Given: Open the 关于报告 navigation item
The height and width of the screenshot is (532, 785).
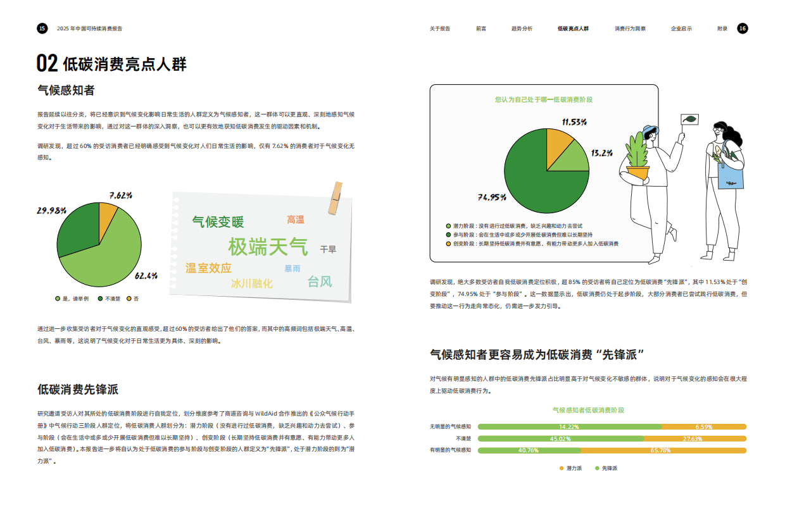Looking at the screenshot, I should [439, 28].
